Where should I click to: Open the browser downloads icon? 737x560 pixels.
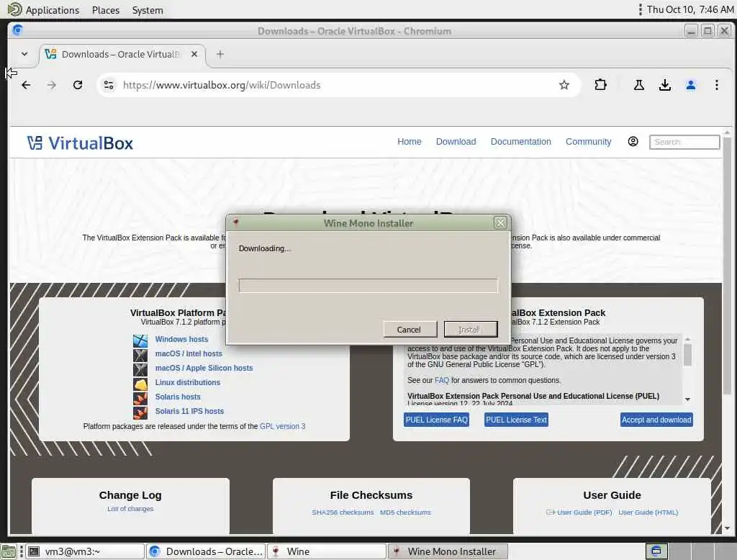click(664, 85)
